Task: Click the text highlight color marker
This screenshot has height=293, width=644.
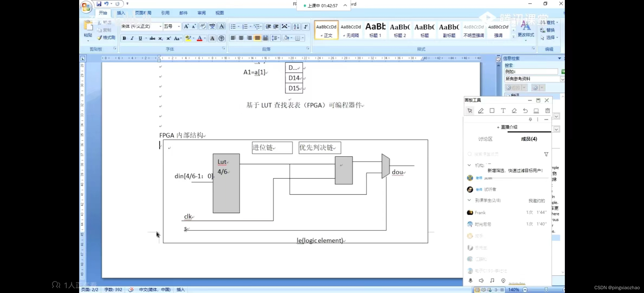Action: click(x=188, y=38)
